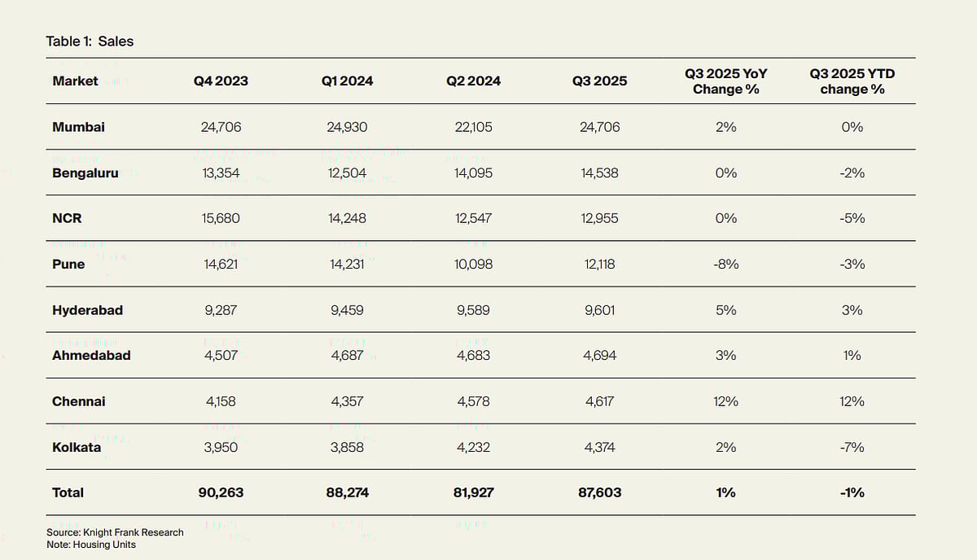The height and width of the screenshot is (560, 977).
Task: Select the Q3 2025 YoY Change % header
Action: click(x=725, y=81)
